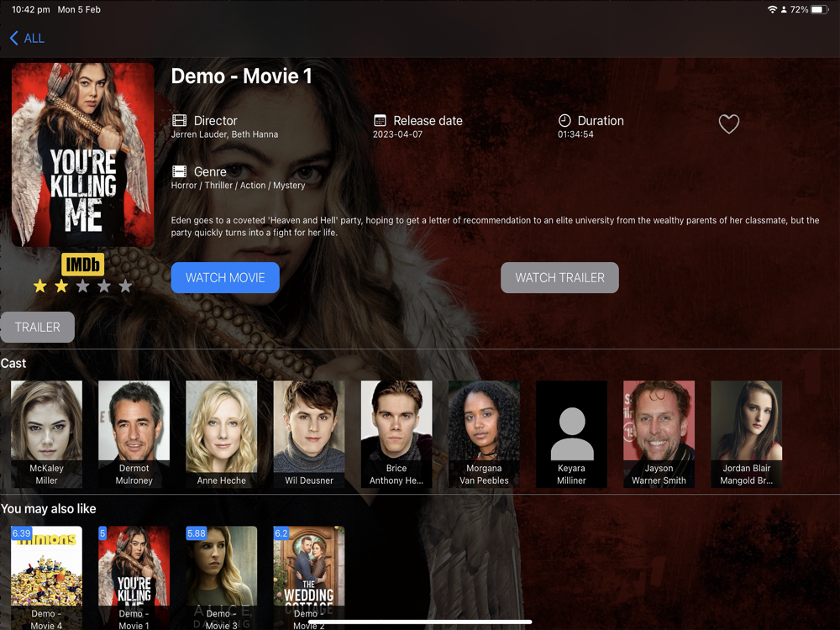Open Demo - Movie 1 recommended poster
The width and height of the screenshot is (840, 630).
134,578
